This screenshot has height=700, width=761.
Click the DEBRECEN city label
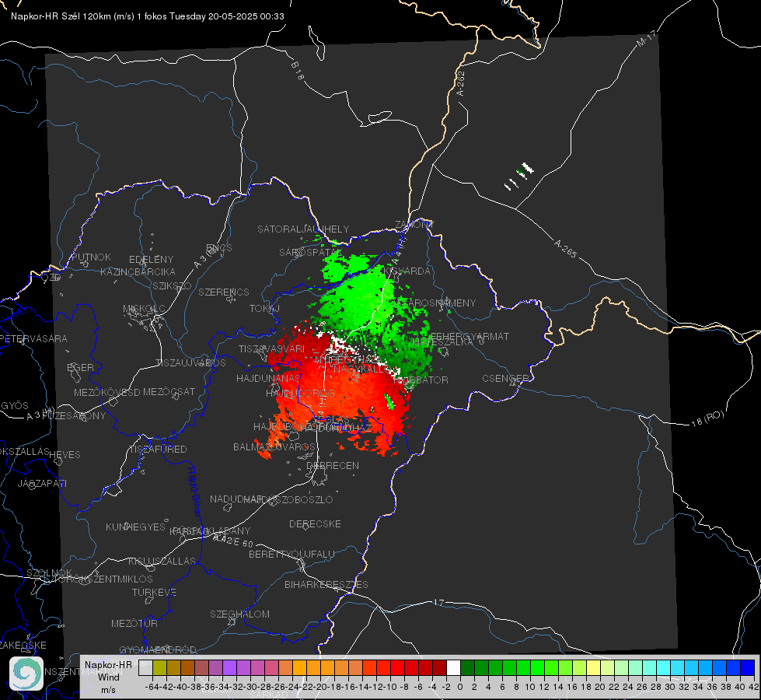(333, 465)
